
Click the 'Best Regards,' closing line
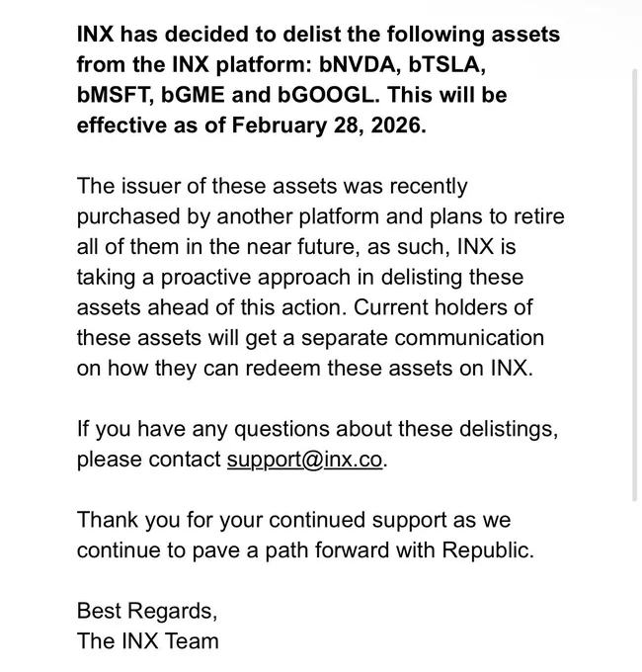point(147,611)
